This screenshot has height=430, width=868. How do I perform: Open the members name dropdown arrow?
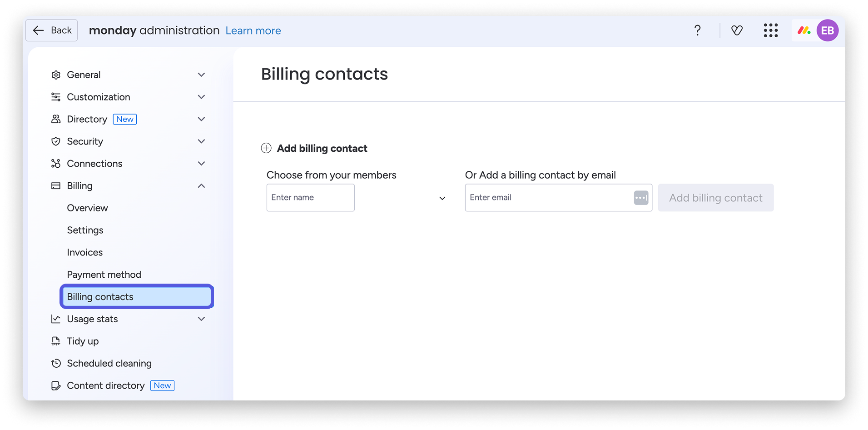[442, 198]
